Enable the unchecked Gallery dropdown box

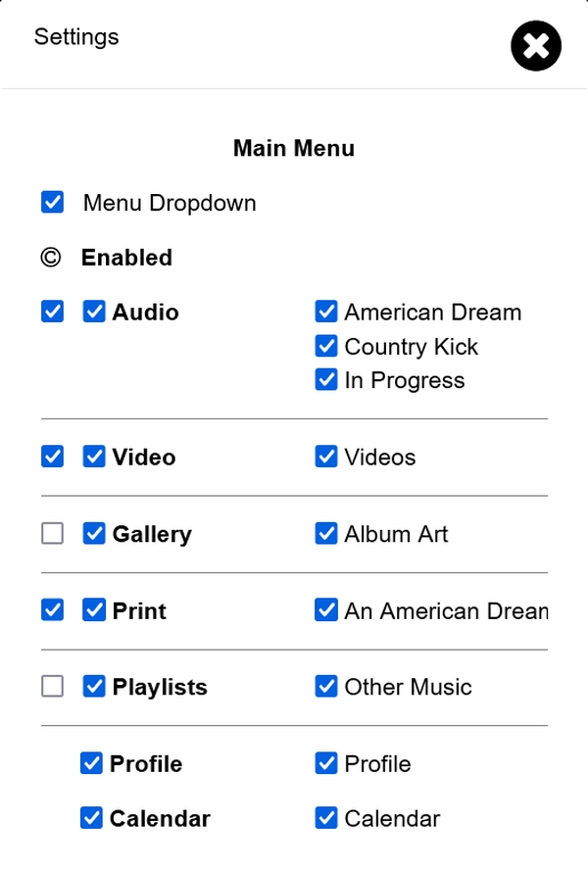[x=53, y=534]
